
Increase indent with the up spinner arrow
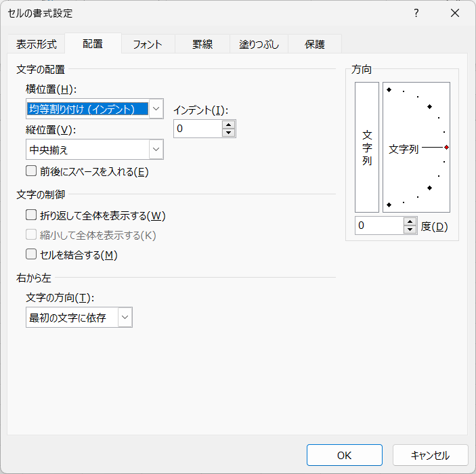[229, 125]
